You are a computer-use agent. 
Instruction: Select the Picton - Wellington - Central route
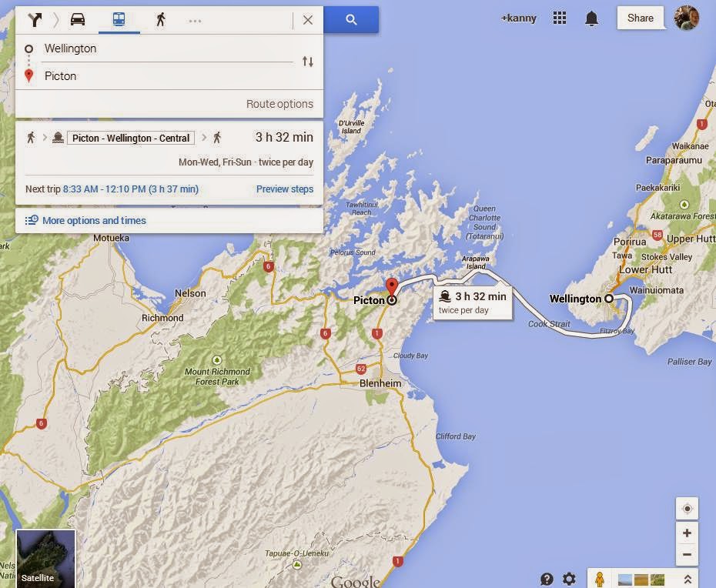click(131, 138)
